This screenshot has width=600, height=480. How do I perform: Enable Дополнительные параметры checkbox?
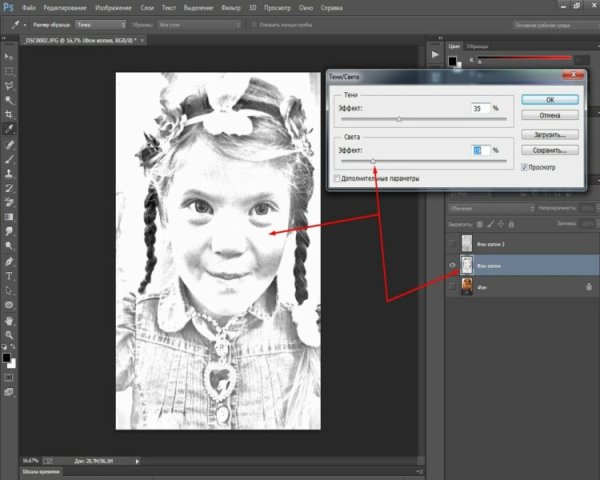click(x=337, y=178)
